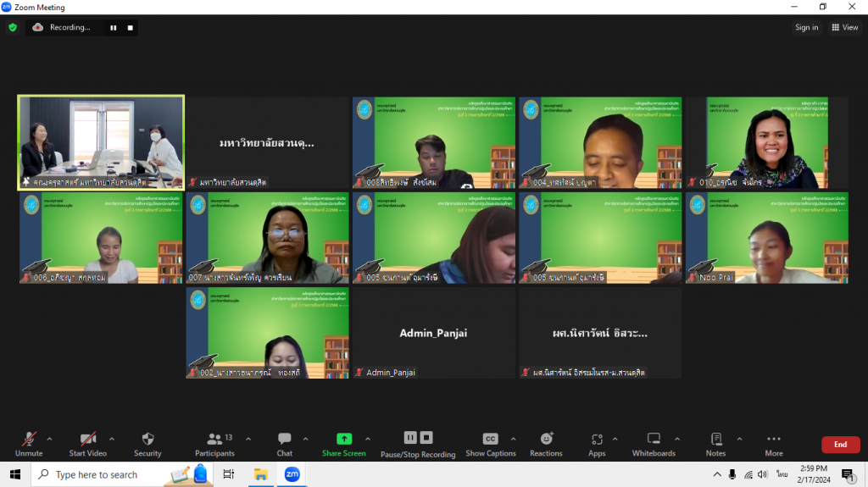Open the Chat panel
Viewport: 868px width, 487px height.
(285, 440)
